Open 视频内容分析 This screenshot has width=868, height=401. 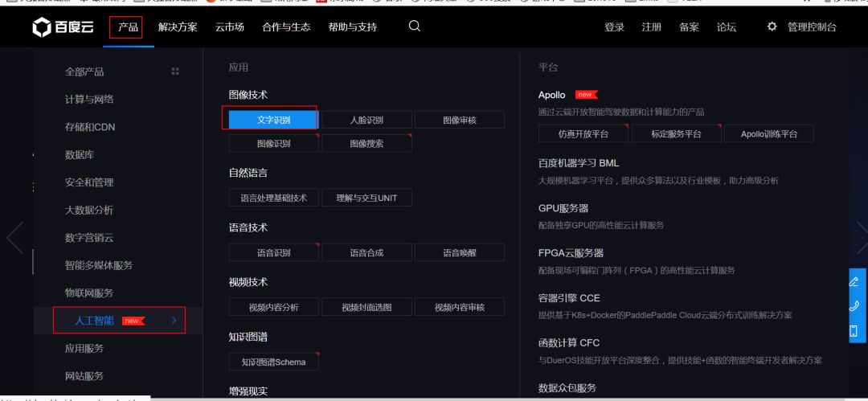[x=273, y=307]
